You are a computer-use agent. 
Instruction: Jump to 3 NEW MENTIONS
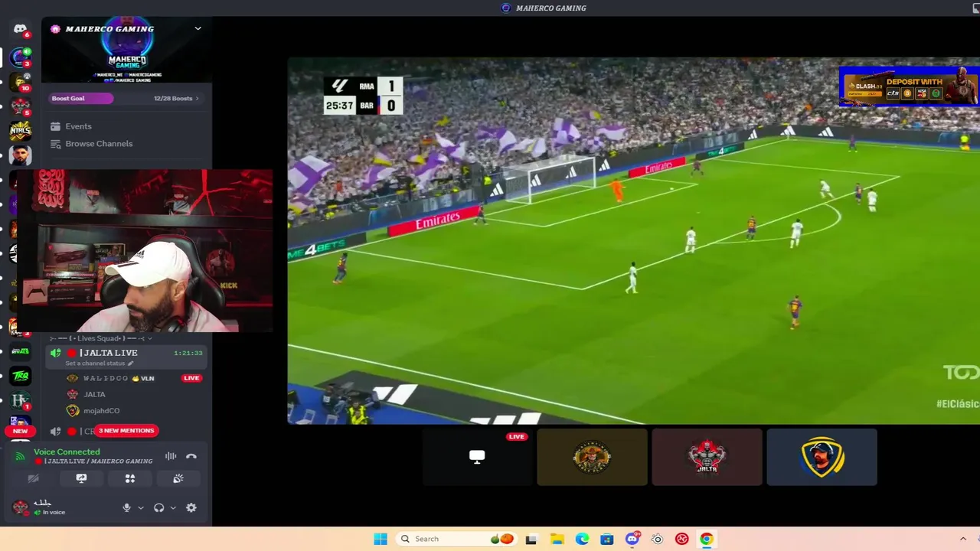pyautogui.click(x=126, y=431)
